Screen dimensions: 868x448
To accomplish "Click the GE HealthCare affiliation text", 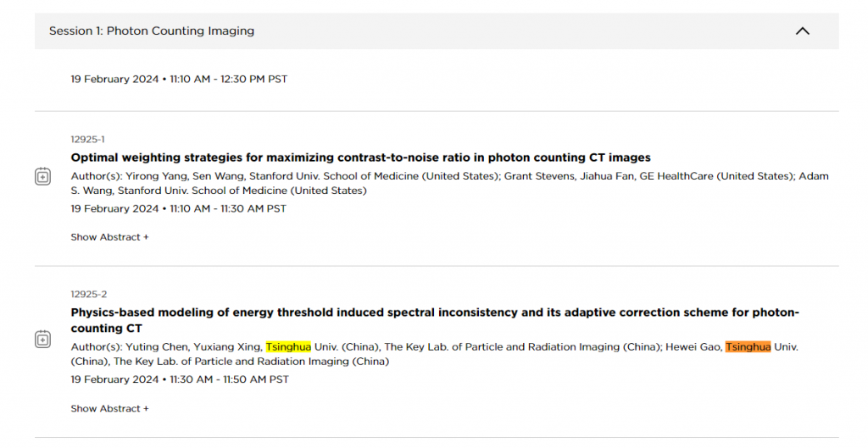I will [x=676, y=176].
